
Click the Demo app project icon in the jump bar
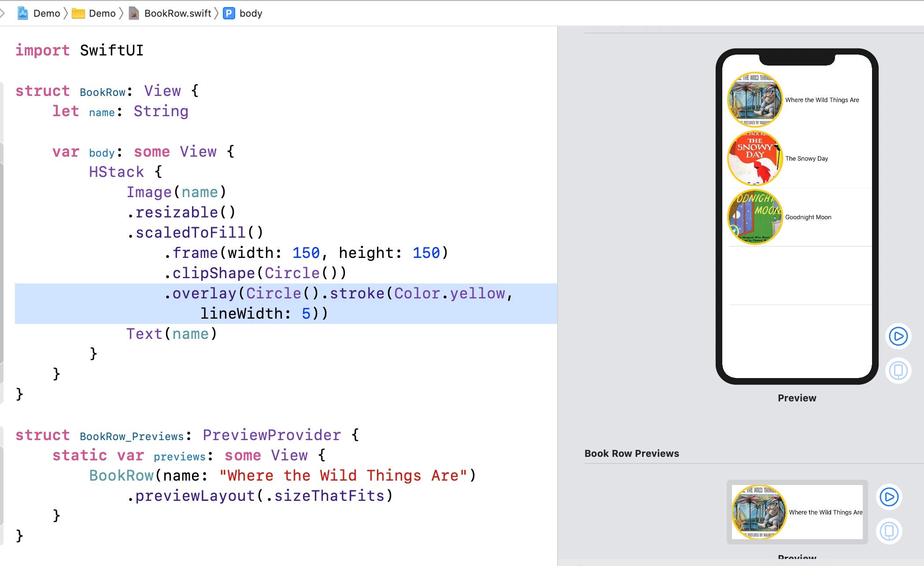23,13
